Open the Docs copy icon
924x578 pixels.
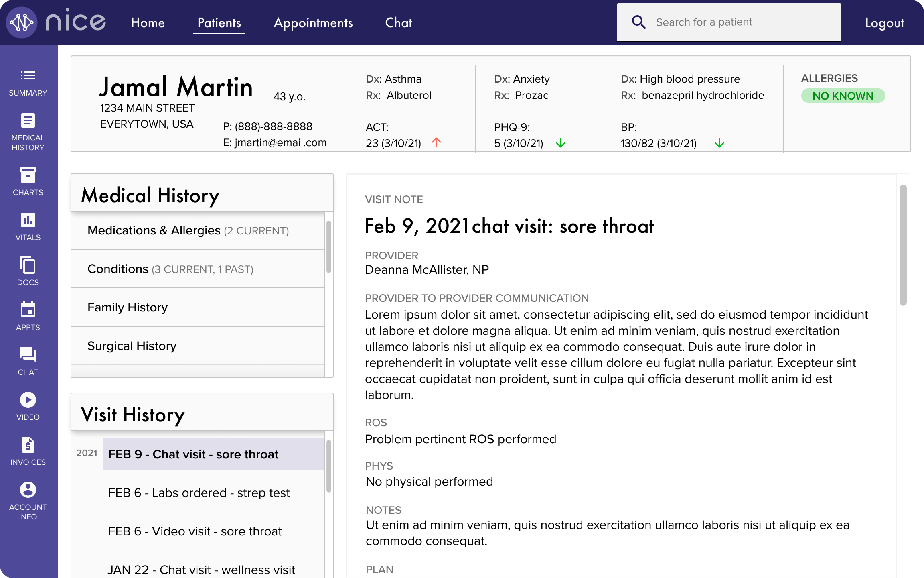click(x=28, y=265)
